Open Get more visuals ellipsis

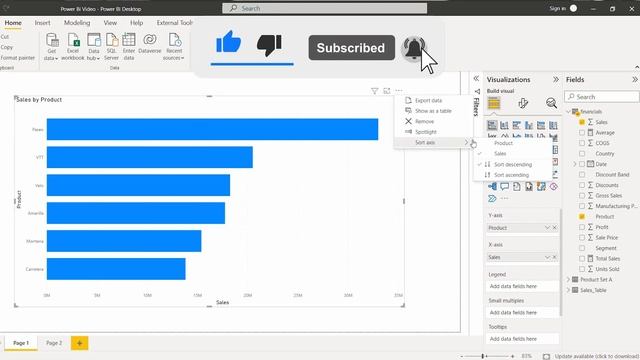click(x=504, y=198)
